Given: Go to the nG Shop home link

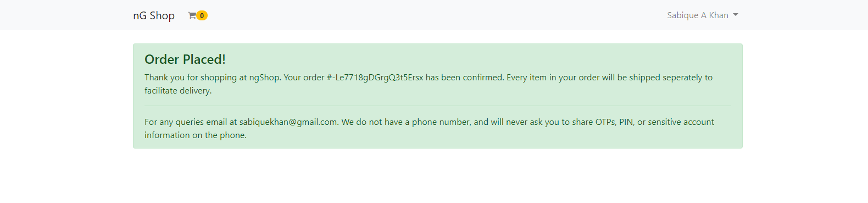Looking at the screenshot, I should 154,15.
